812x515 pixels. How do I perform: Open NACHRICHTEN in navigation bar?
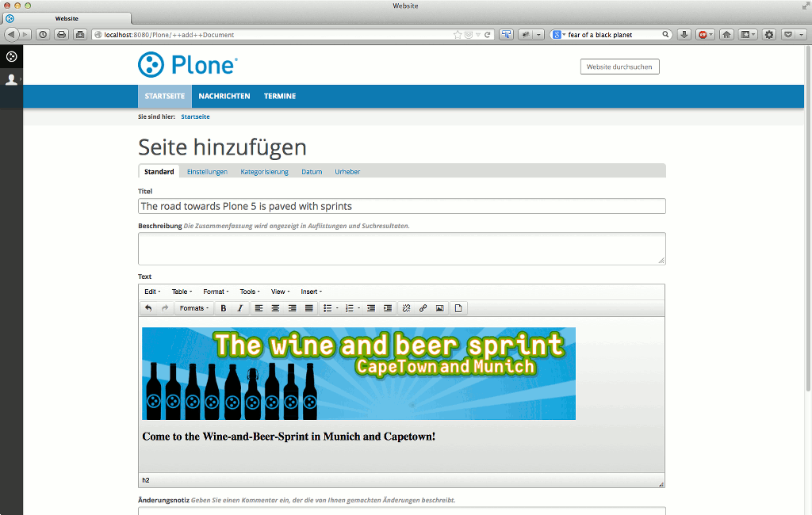click(224, 97)
